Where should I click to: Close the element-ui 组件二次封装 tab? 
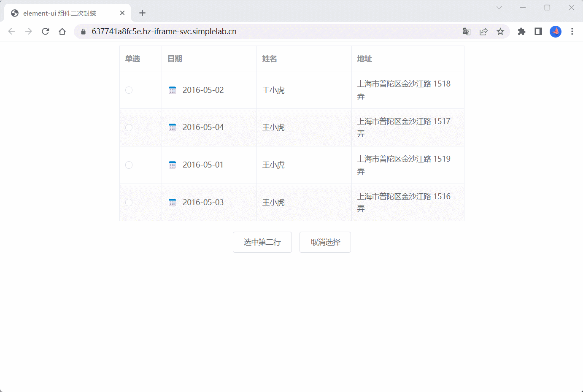coord(122,13)
